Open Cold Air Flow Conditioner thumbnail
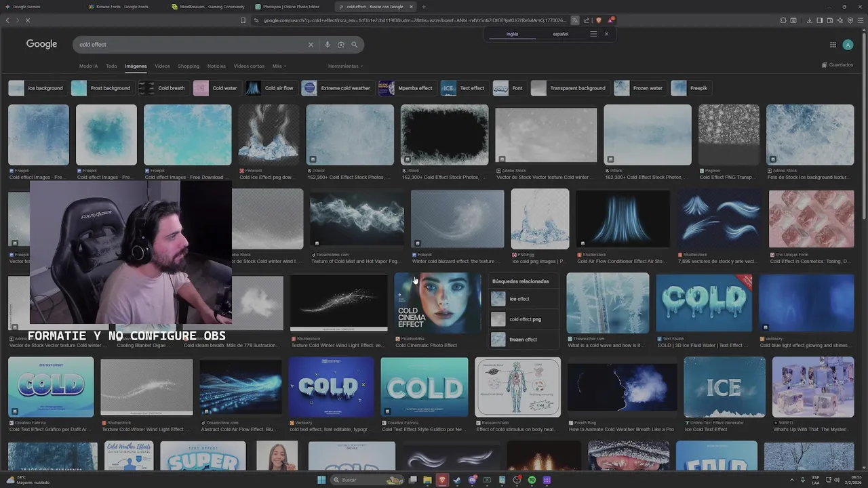 [623, 219]
